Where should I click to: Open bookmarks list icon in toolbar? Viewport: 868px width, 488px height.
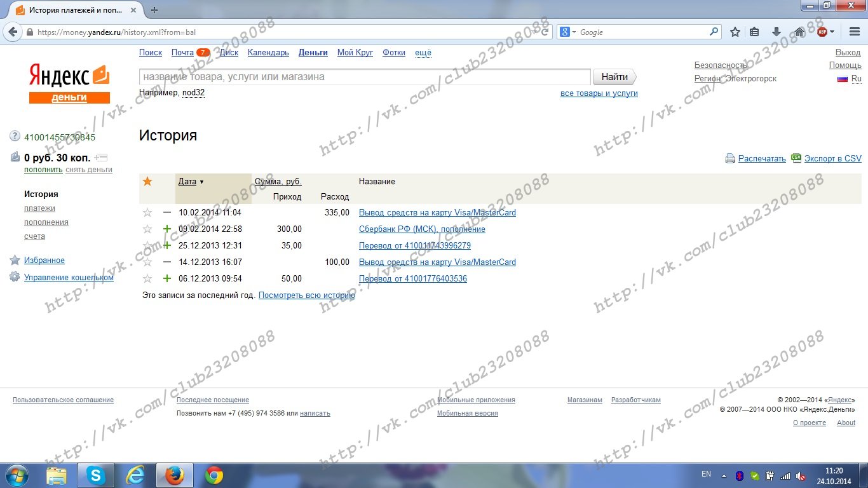pyautogui.click(x=754, y=32)
